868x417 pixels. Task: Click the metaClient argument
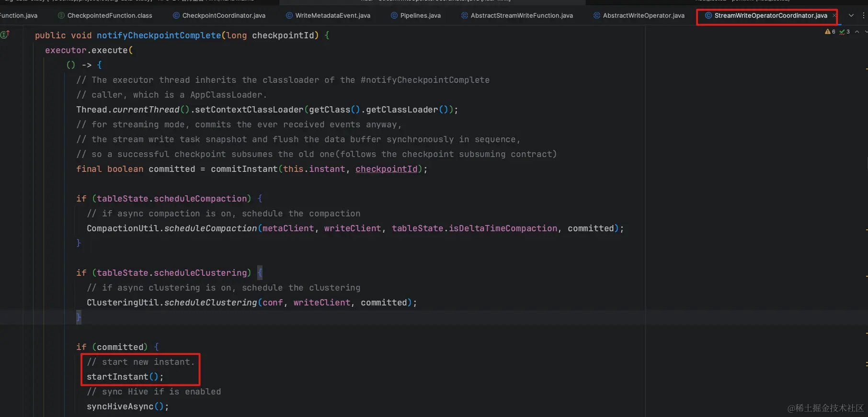(x=288, y=228)
